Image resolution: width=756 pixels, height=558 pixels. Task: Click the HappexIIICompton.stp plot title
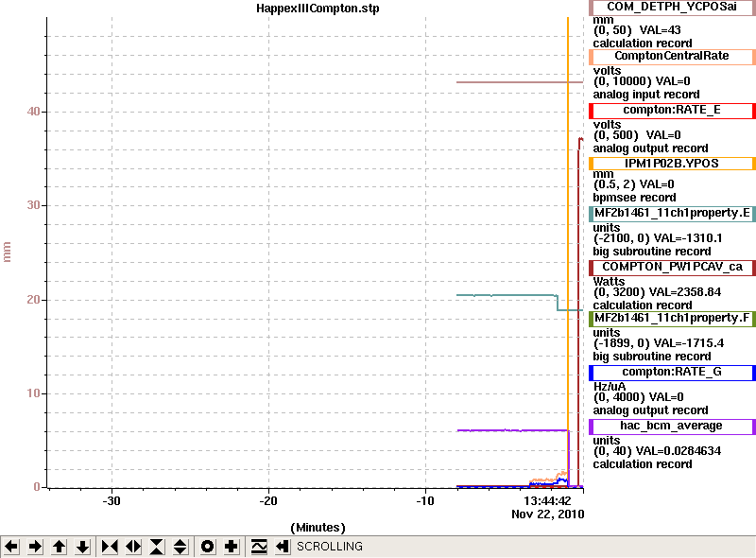[318, 9]
